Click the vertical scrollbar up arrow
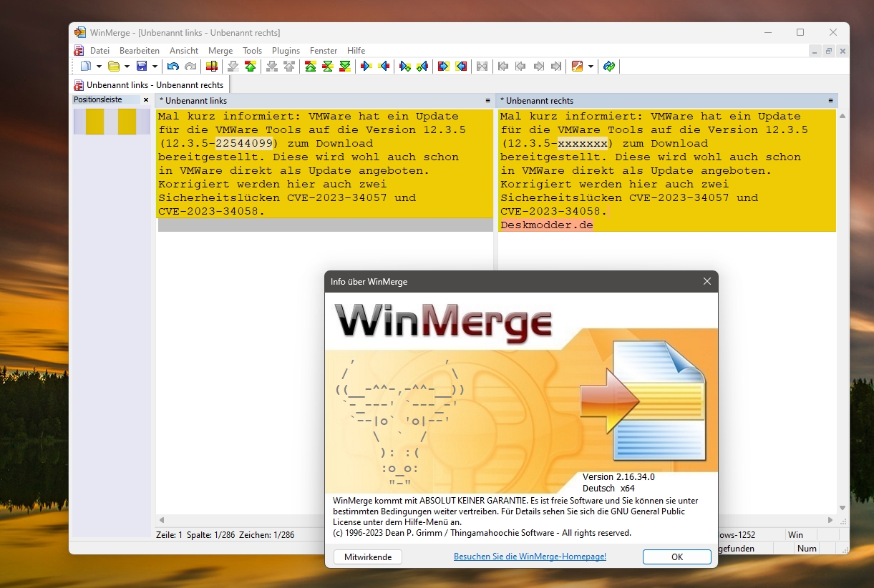This screenshot has width=874, height=588. (843, 116)
